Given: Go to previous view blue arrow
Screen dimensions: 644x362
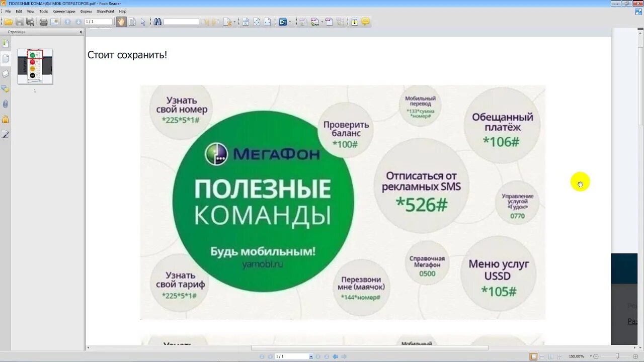Looking at the screenshot, I should [x=335, y=356].
